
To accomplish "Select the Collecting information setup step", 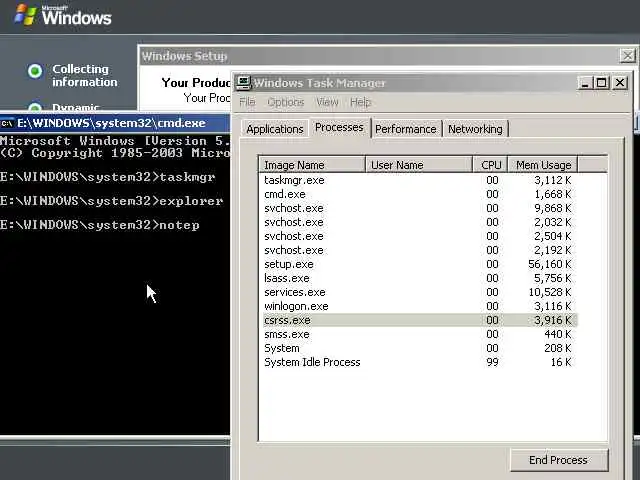I will pos(73,76).
